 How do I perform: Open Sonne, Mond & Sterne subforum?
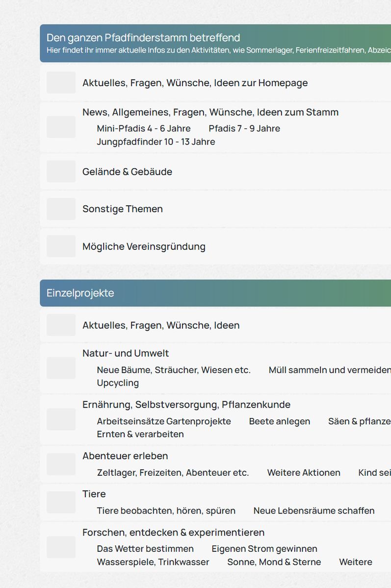pyautogui.click(x=274, y=562)
